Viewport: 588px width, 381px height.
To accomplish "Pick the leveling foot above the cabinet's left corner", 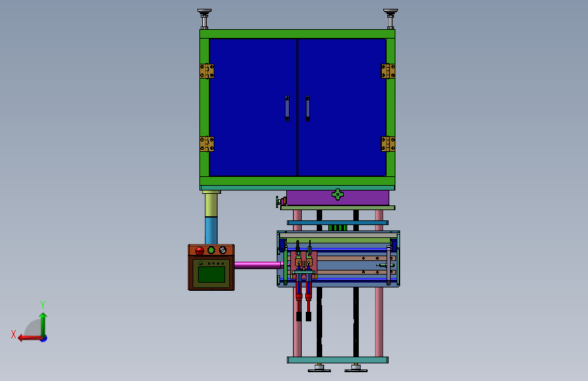I will click(x=204, y=19).
